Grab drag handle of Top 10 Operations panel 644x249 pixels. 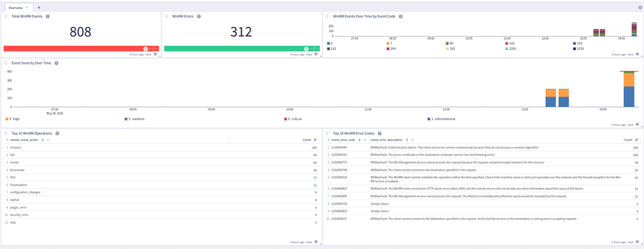point(6,133)
